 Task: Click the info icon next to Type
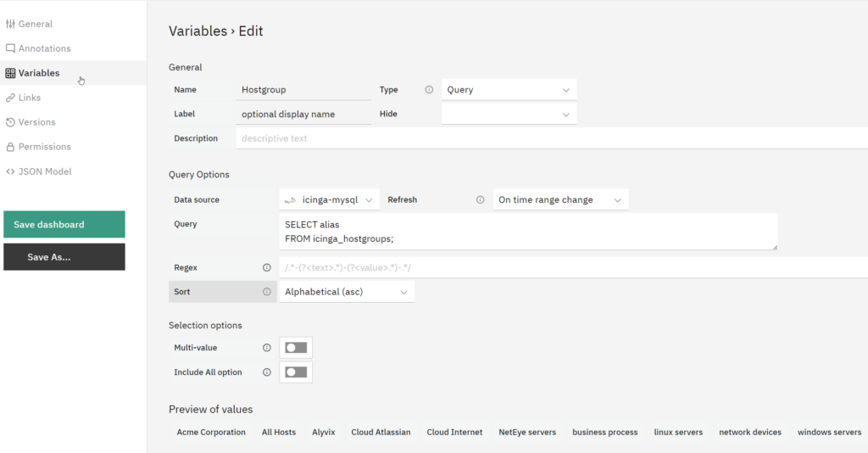pos(429,90)
